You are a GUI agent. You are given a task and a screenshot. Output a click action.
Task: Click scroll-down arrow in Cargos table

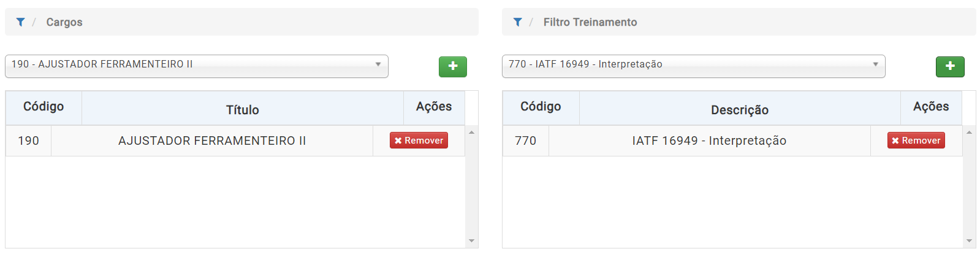tap(471, 241)
